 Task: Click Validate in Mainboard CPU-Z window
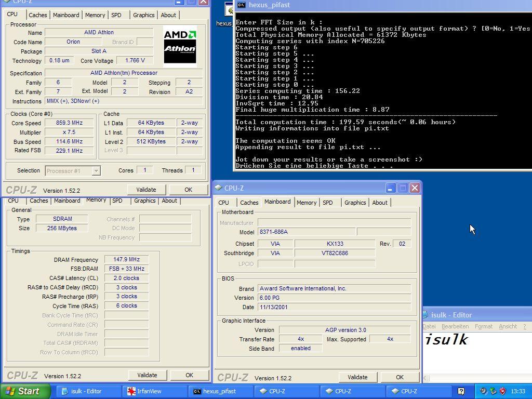(x=357, y=377)
